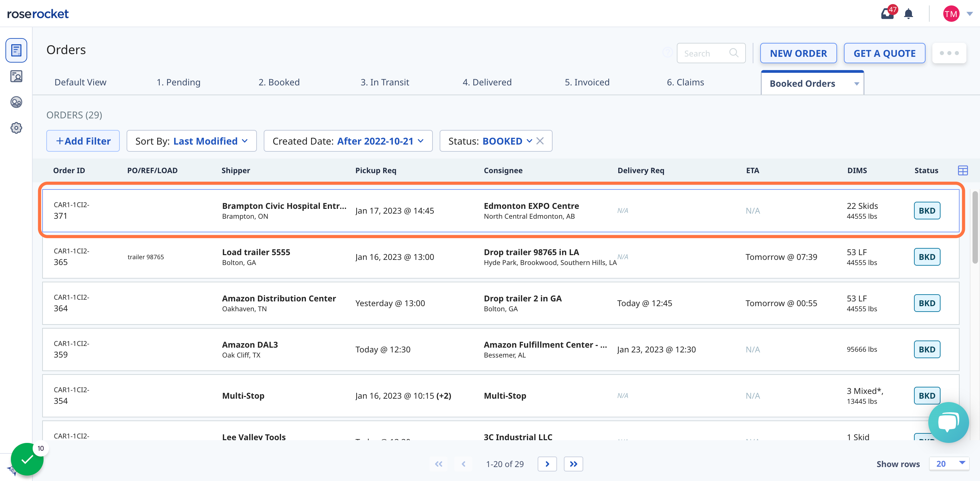
Task: Jump to the last page of orders
Action: pos(573,464)
